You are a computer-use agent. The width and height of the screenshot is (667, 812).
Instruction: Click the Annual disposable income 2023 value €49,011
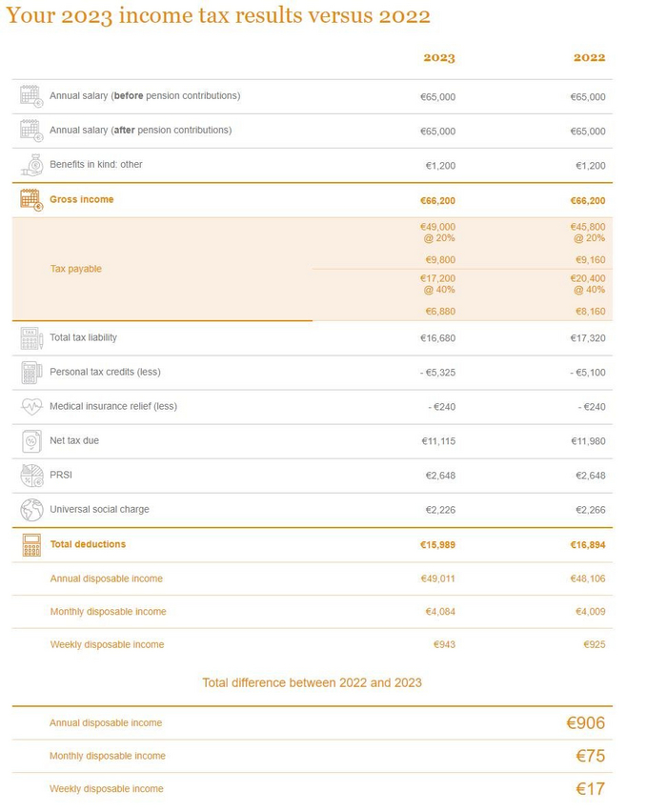[437, 579]
